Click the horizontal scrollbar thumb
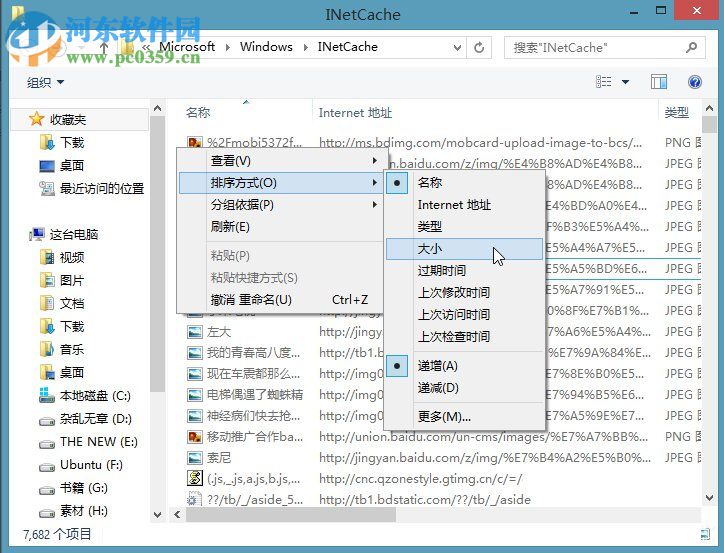The height and width of the screenshot is (553, 724). [x=291, y=514]
